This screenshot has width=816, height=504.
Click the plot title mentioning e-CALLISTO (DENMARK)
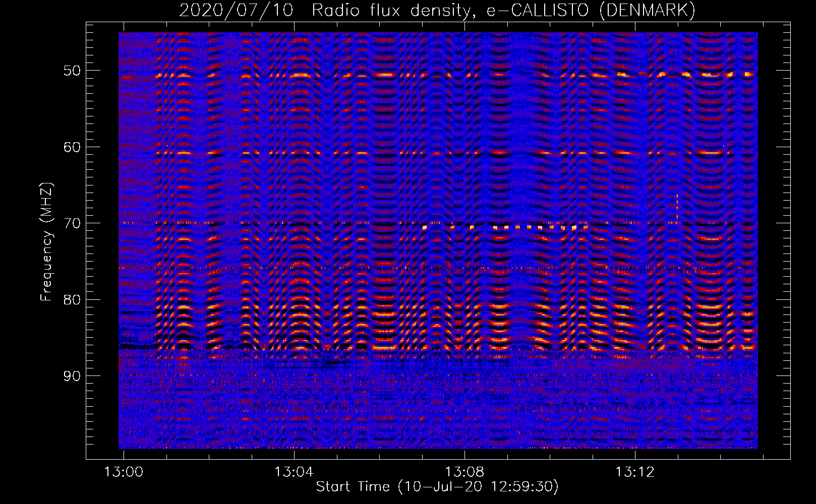click(437, 10)
